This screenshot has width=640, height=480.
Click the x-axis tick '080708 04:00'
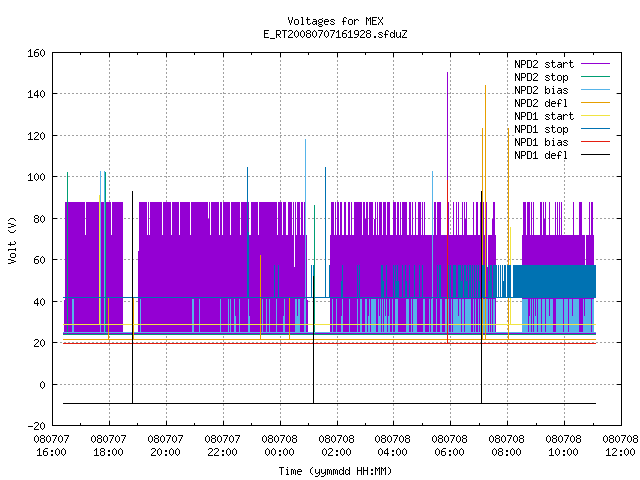point(393,446)
